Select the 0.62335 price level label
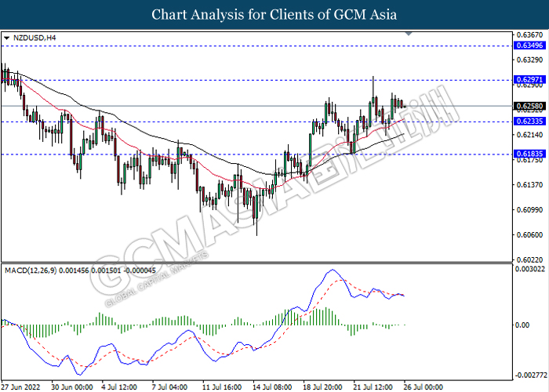 click(529, 122)
